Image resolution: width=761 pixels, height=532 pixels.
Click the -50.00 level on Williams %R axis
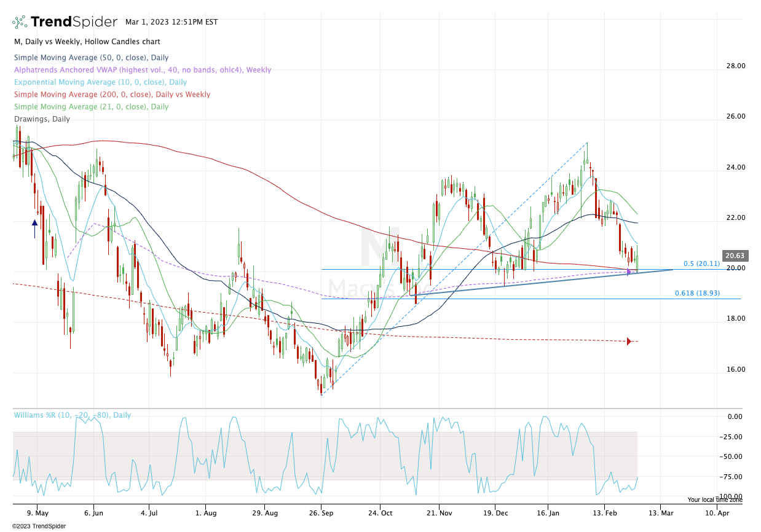pos(735,456)
